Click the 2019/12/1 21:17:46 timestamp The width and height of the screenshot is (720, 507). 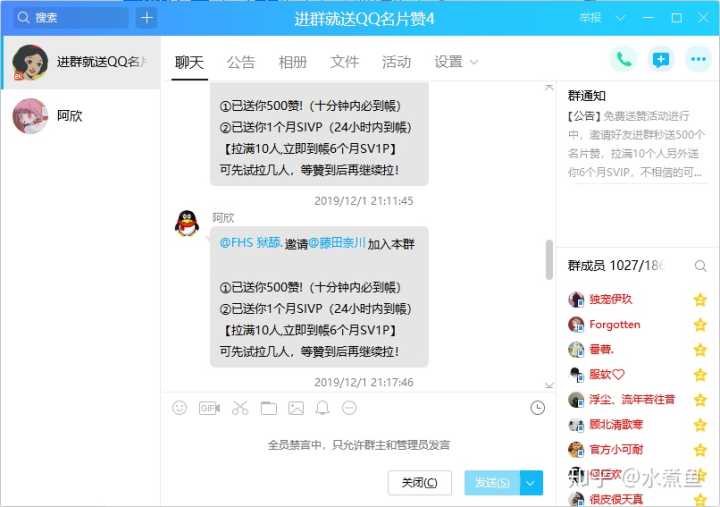click(x=364, y=383)
